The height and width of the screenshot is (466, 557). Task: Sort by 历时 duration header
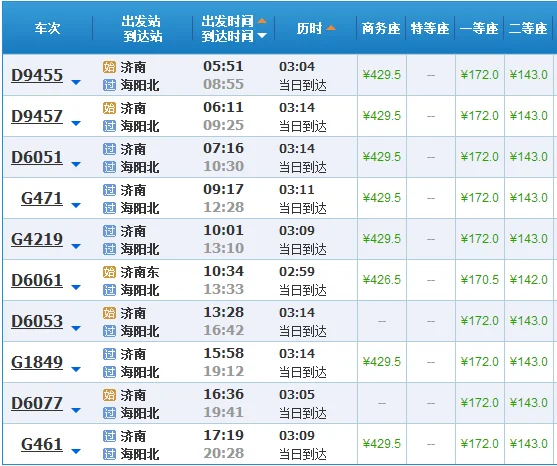tap(309, 28)
